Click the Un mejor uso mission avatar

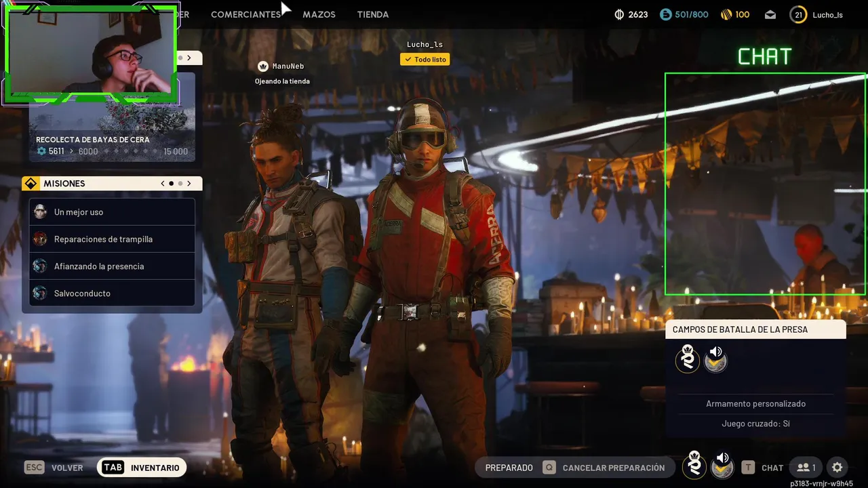(40, 211)
